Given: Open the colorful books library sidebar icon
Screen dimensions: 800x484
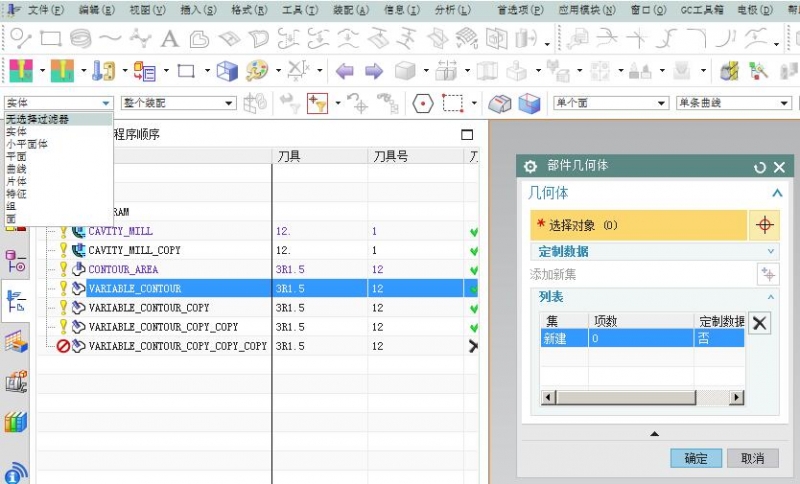Looking at the screenshot, I should point(16,422).
